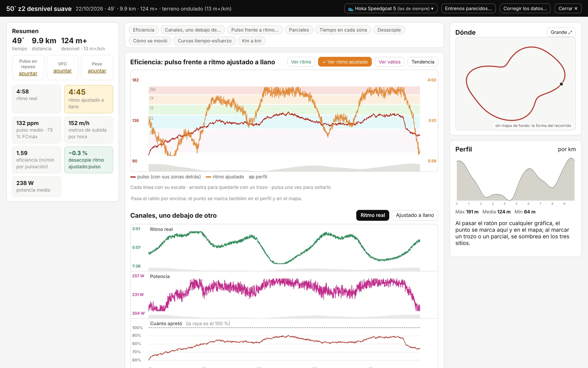Toggle Ver ritmo on the efficiency chart
This screenshot has height=368, width=588.
point(301,62)
